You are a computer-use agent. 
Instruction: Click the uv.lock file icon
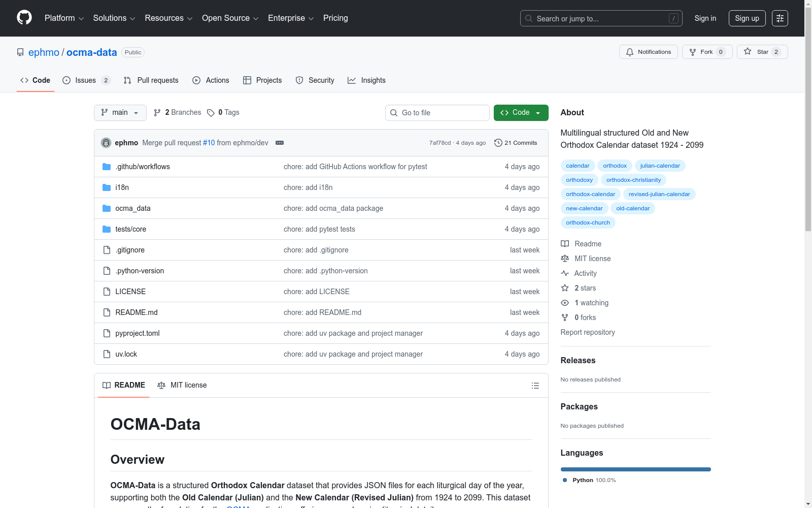coord(107,354)
